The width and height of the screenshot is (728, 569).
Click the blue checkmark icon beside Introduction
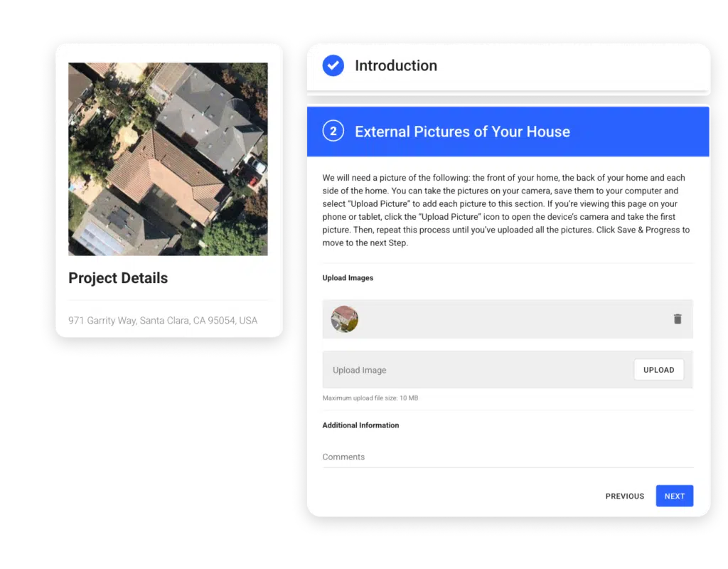333,65
